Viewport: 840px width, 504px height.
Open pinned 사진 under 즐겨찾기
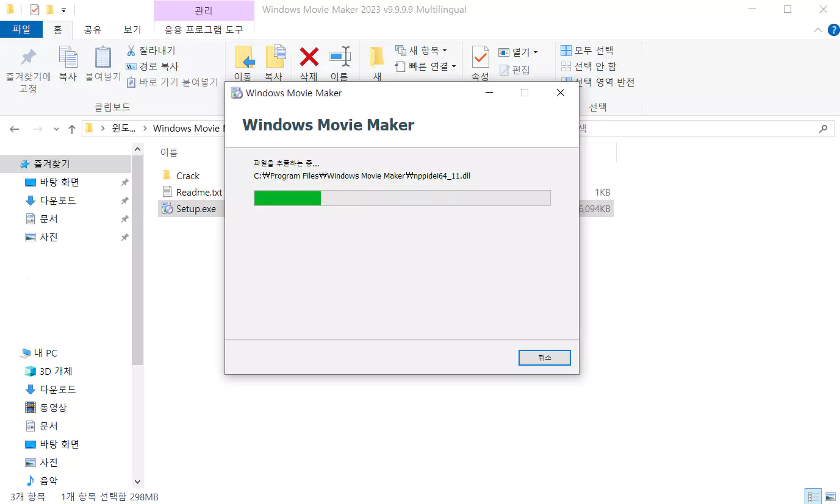tap(41, 237)
